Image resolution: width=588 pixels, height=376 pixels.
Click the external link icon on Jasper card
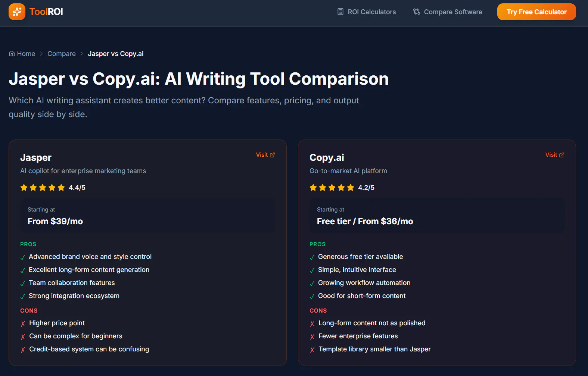pos(273,155)
